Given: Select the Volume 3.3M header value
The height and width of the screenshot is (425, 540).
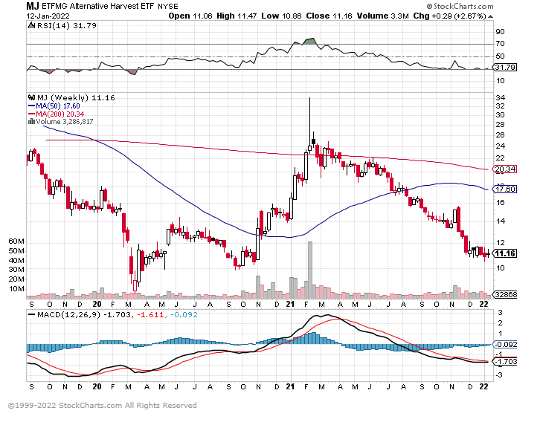Looking at the screenshot, I should (x=383, y=16).
